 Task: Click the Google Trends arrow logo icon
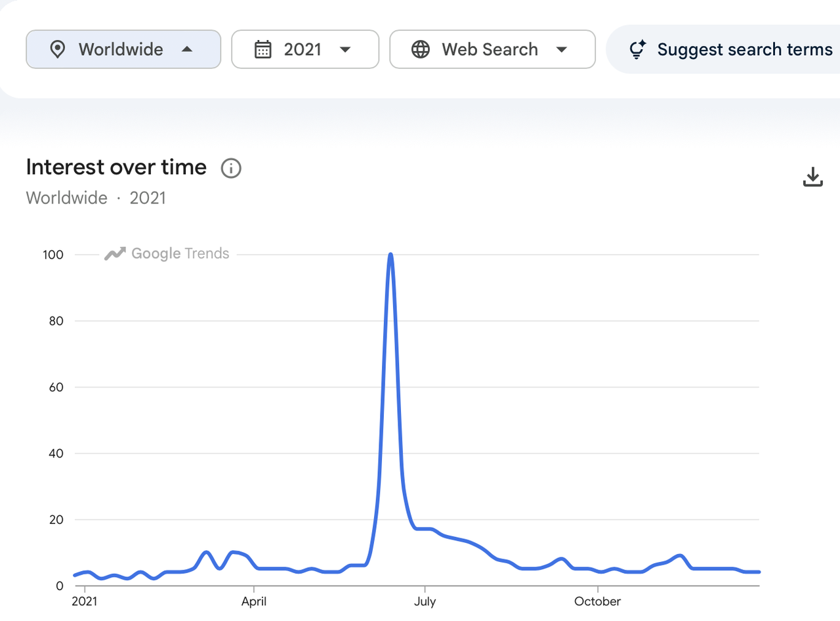(115, 254)
